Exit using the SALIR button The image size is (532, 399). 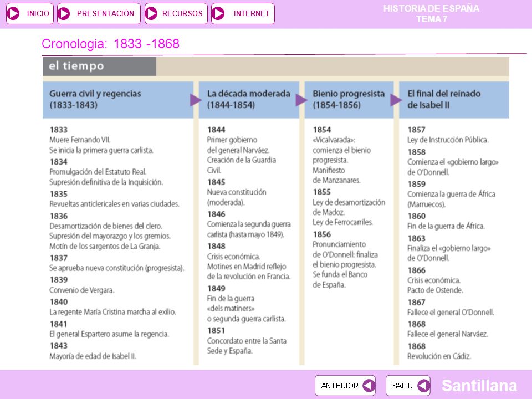coord(408,386)
